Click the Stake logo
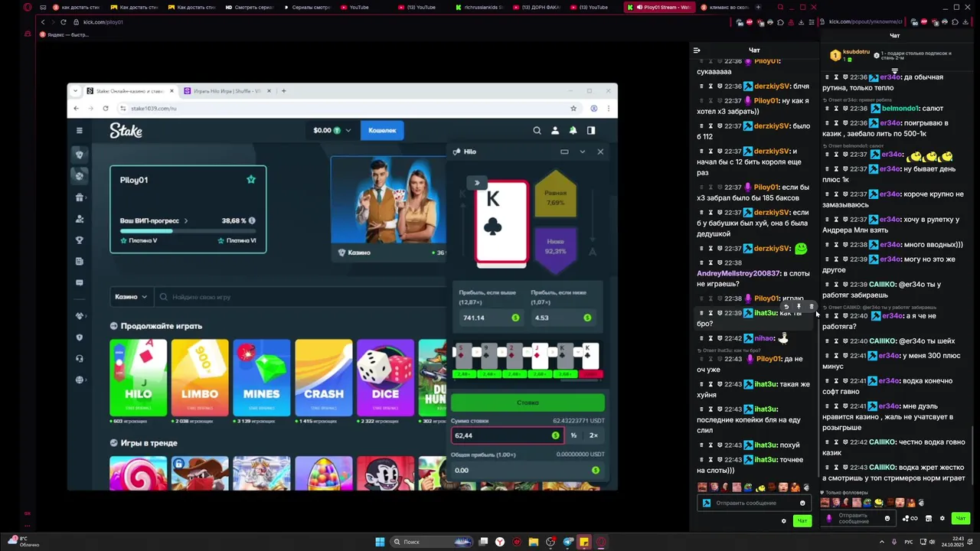This screenshot has width=980, height=551. click(x=126, y=131)
